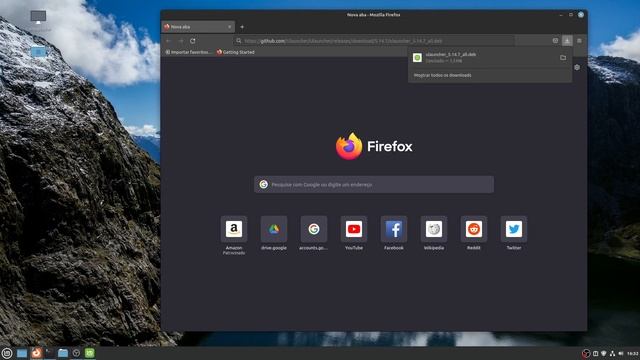Open containing folder of downloaded deb file
Image resolution: width=640 pixels, height=360 pixels.
coord(563,58)
